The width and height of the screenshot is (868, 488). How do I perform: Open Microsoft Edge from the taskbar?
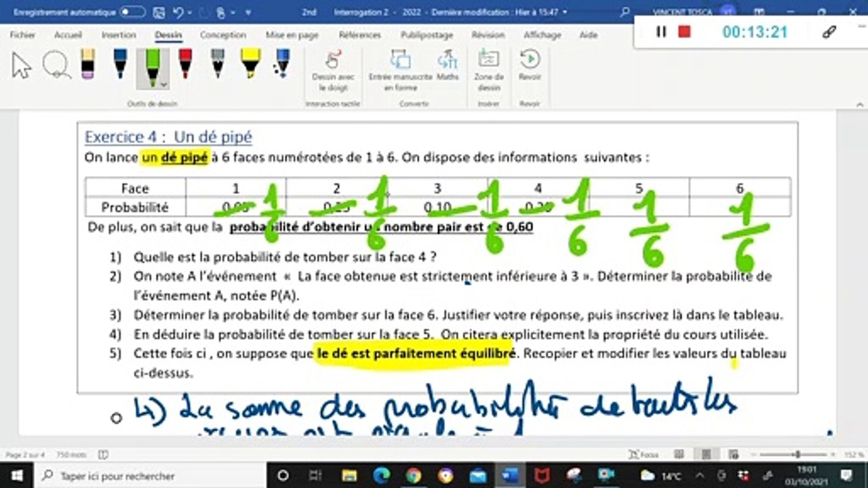pos(381,476)
